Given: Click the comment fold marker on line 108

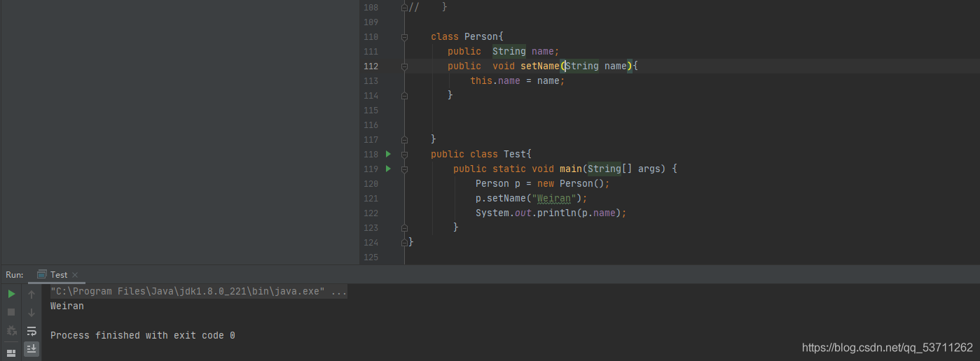Looking at the screenshot, I should [x=404, y=7].
